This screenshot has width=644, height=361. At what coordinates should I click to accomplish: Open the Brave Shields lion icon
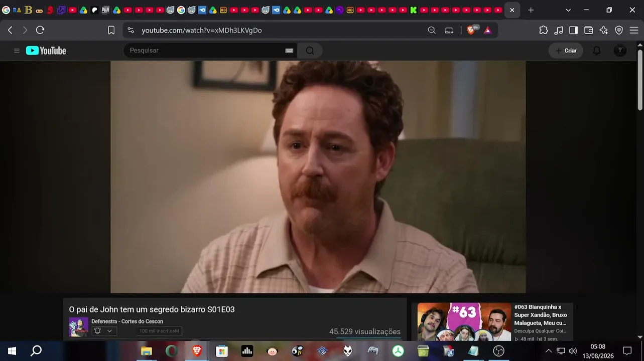[x=471, y=30]
